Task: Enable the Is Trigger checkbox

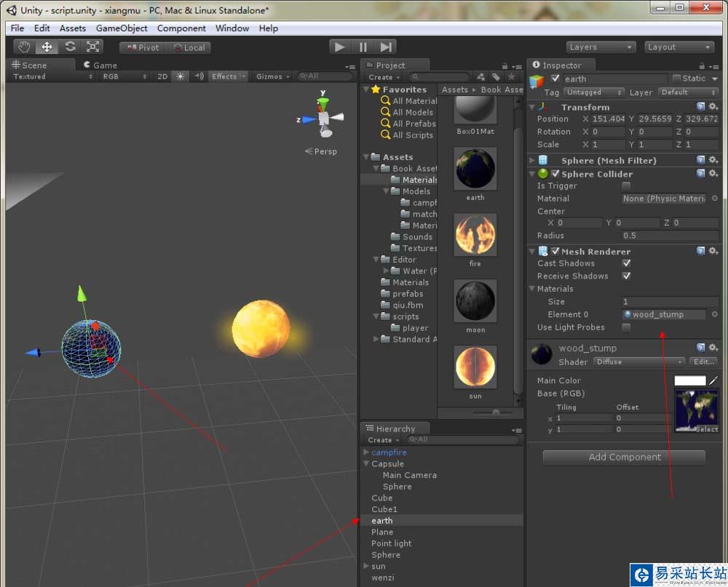Action: pyautogui.click(x=626, y=185)
